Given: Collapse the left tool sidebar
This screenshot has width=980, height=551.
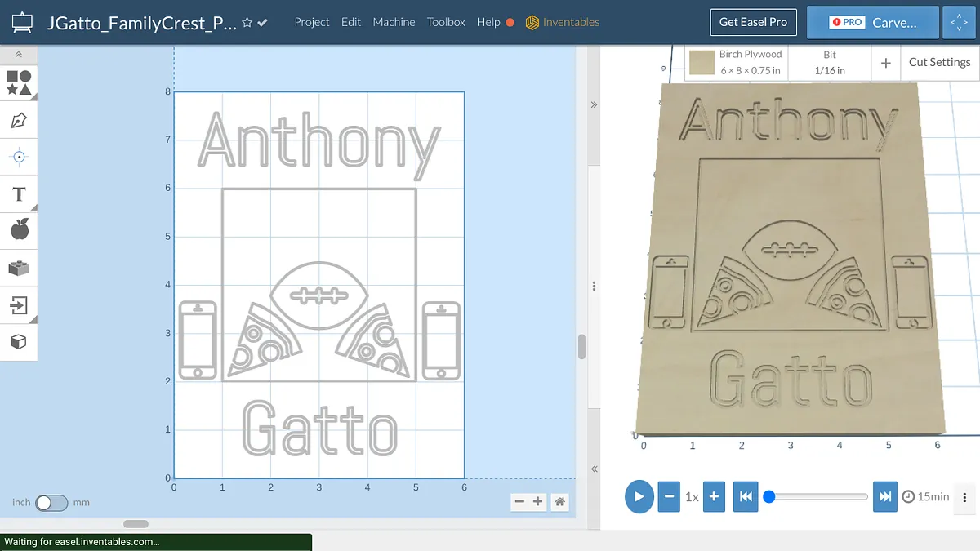Looking at the screenshot, I should point(19,55).
